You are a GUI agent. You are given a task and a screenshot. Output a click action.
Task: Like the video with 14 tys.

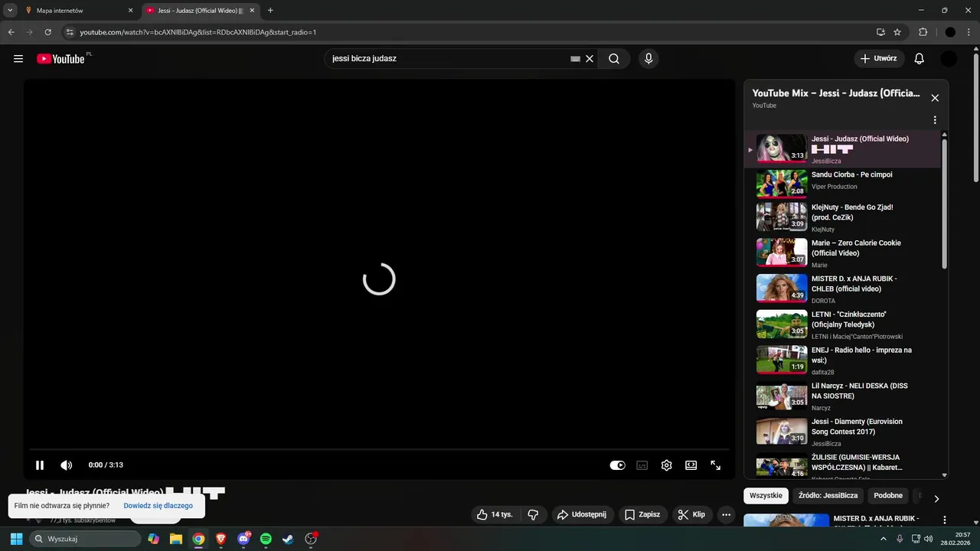point(495,514)
